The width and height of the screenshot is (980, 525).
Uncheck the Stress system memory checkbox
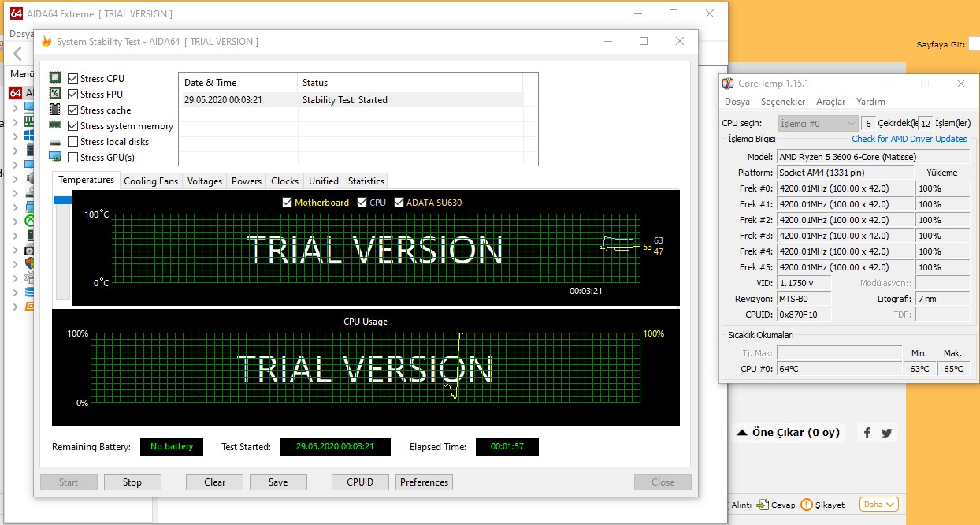(x=72, y=126)
